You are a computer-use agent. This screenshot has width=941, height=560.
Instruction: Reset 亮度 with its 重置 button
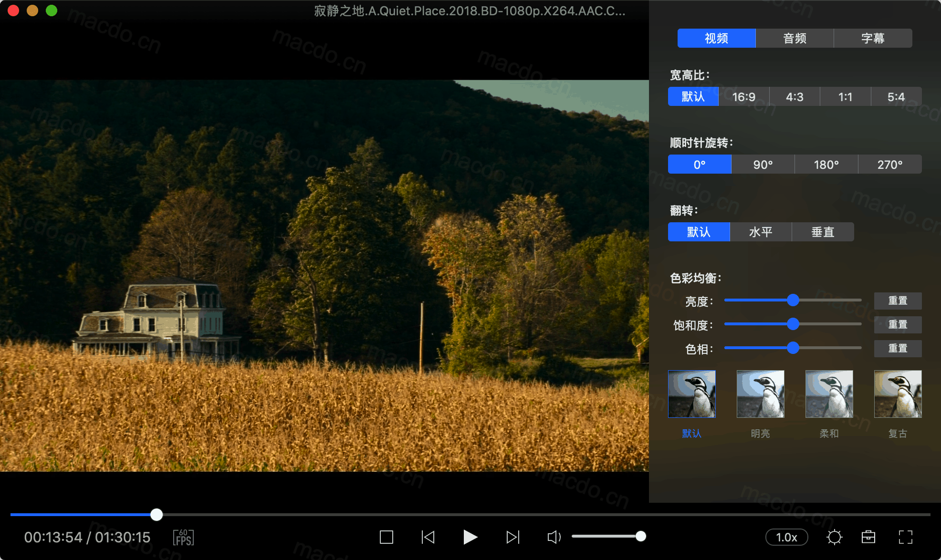[898, 301]
